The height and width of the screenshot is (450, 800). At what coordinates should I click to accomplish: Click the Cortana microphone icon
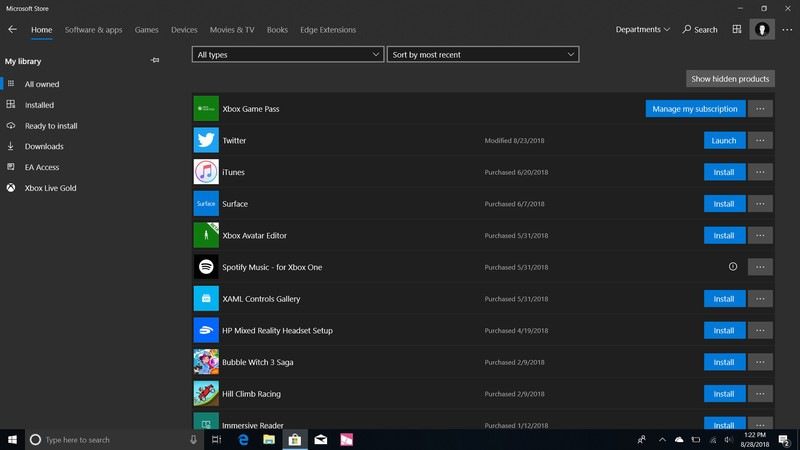coord(193,439)
